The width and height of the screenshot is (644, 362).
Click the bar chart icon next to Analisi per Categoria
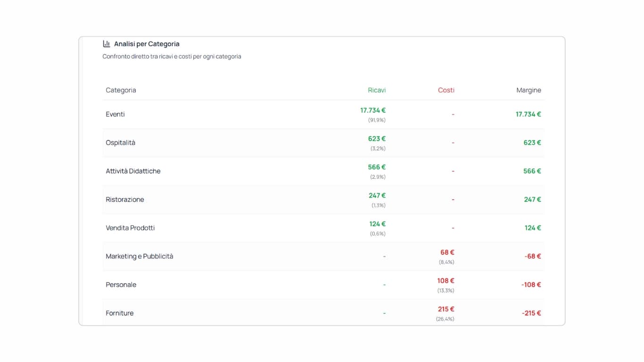tap(107, 43)
